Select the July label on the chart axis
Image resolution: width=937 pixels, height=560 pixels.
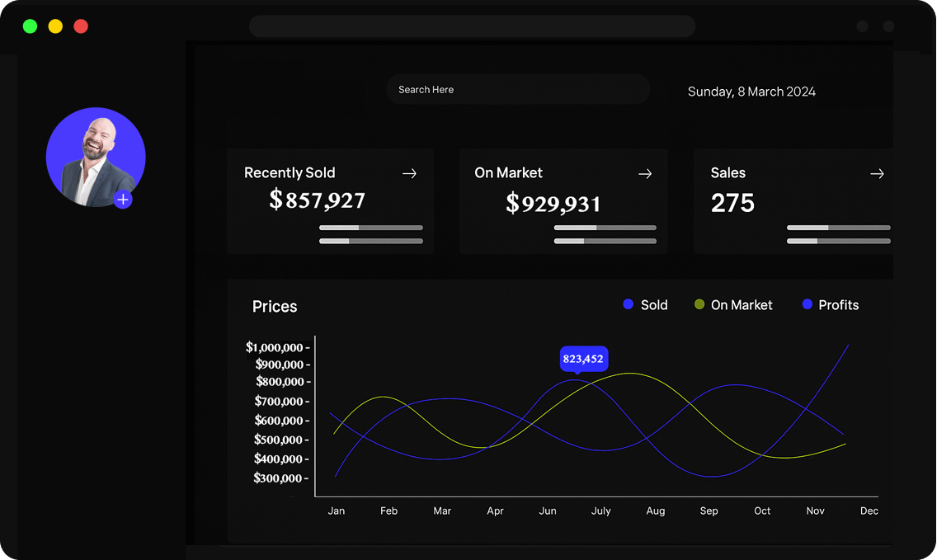coord(601,511)
